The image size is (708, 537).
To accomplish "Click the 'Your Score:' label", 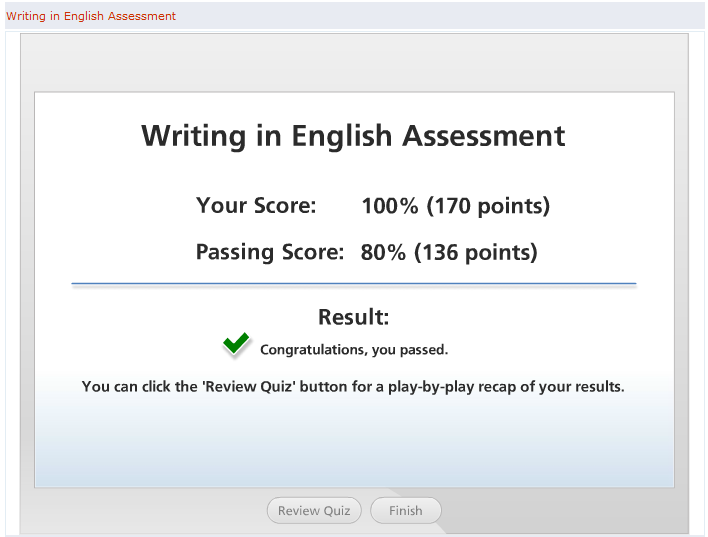I will pyautogui.click(x=256, y=205).
